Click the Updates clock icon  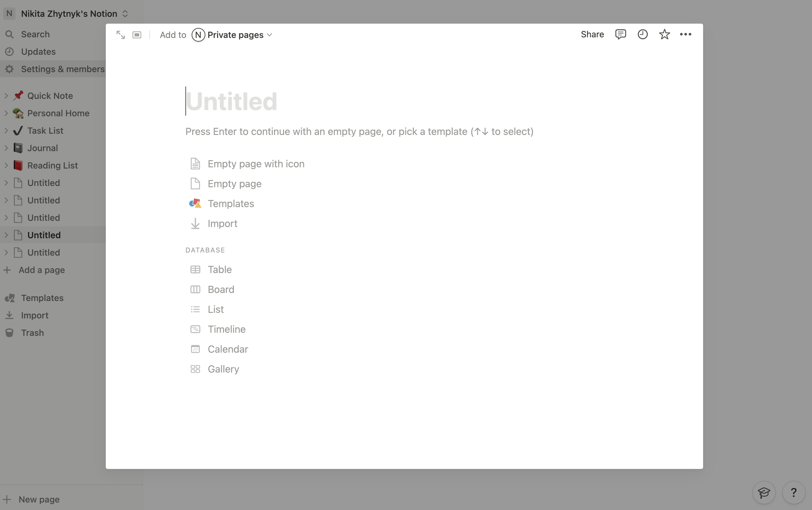(x=9, y=52)
